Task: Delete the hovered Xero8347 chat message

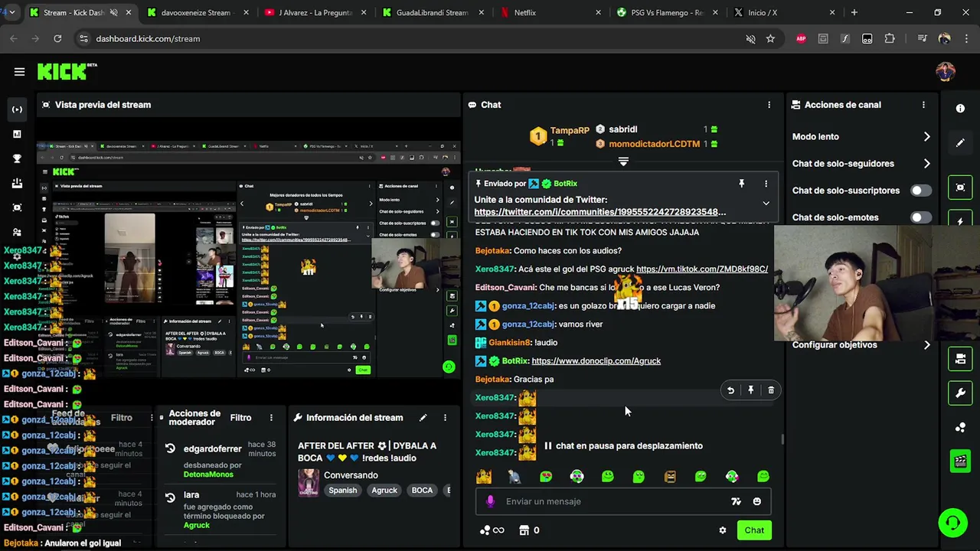Action: point(771,390)
